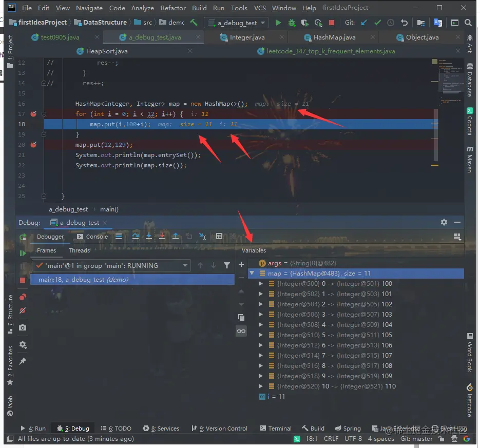Open the 9: Version Control tool window
480x448 pixels.
(x=219, y=428)
